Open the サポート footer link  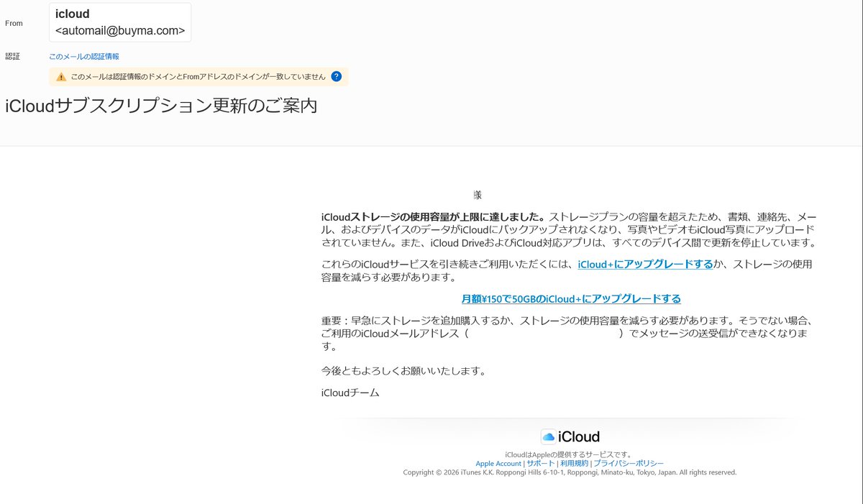(540, 464)
